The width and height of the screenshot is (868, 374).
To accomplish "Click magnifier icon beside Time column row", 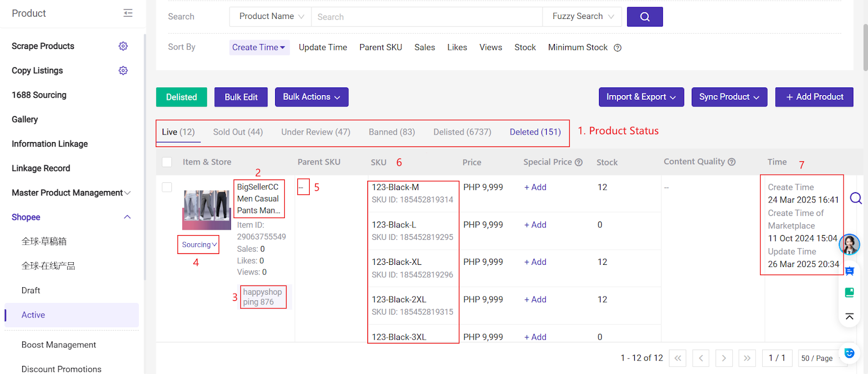I will (x=856, y=198).
